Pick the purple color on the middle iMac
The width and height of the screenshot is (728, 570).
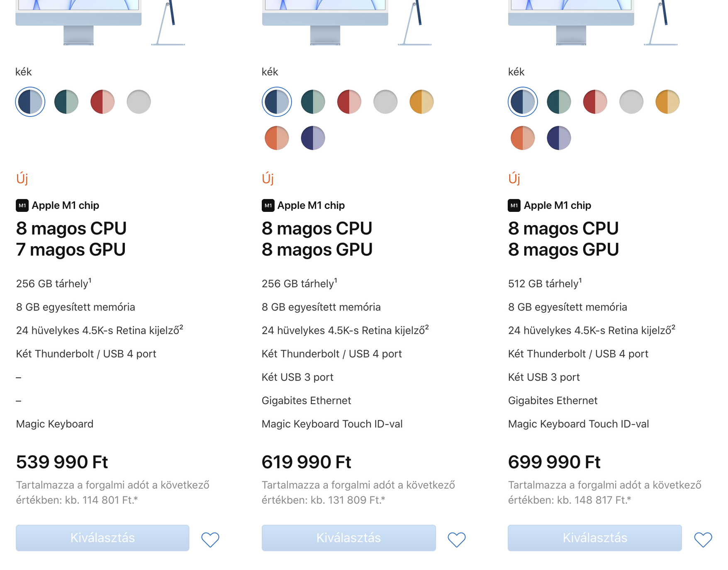(x=313, y=138)
